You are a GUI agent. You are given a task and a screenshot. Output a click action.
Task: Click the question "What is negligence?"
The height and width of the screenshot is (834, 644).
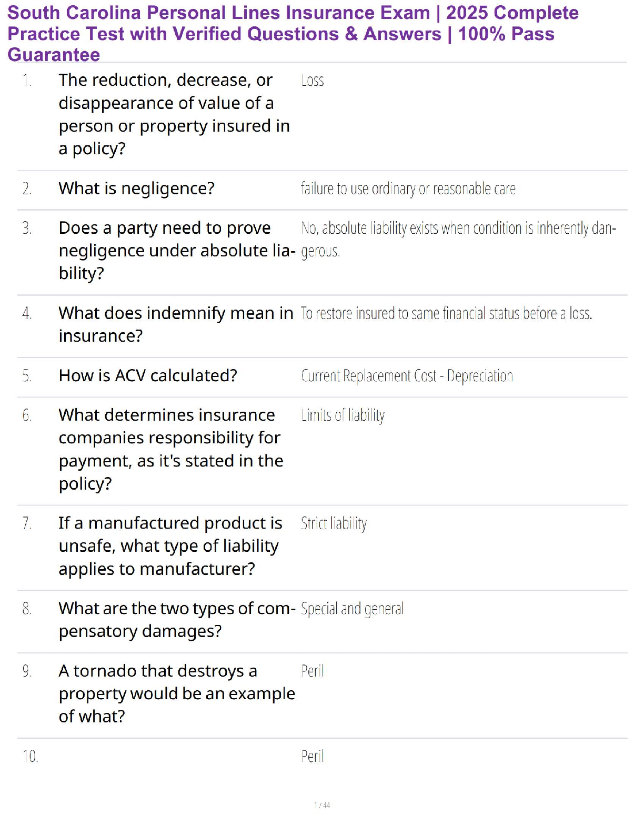(x=136, y=188)
